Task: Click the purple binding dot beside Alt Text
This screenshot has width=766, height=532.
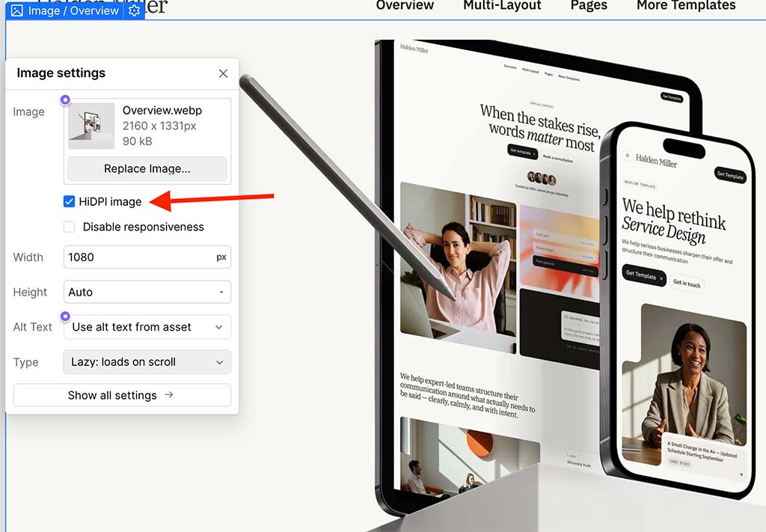Action: 65,316
